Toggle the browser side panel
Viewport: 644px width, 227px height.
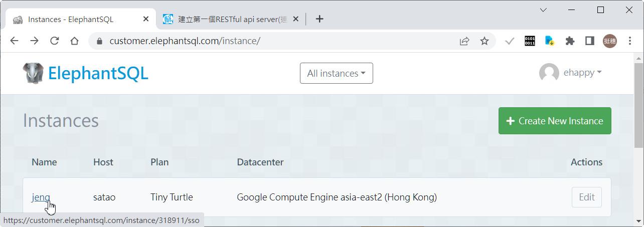[590, 41]
